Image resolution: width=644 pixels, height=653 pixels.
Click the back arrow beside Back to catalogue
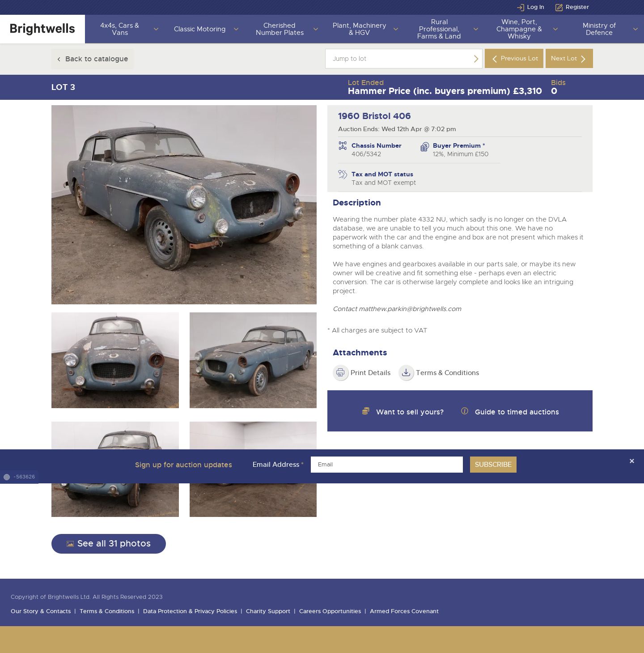tap(59, 59)
